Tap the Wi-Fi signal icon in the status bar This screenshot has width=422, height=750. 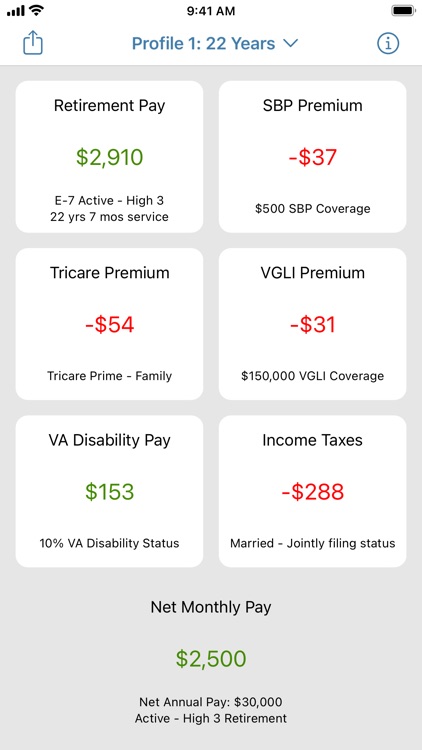[35, 11]
